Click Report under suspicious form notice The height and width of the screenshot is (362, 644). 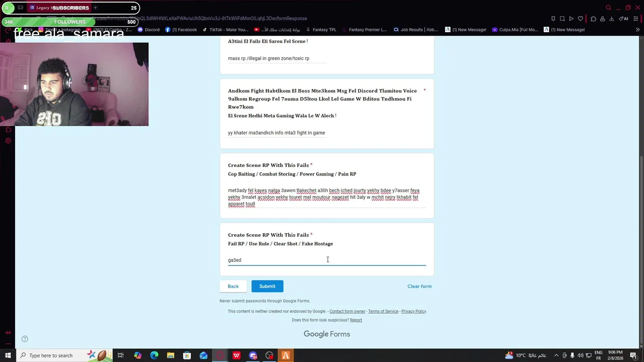pyautogui.click(x=356, y=320)
